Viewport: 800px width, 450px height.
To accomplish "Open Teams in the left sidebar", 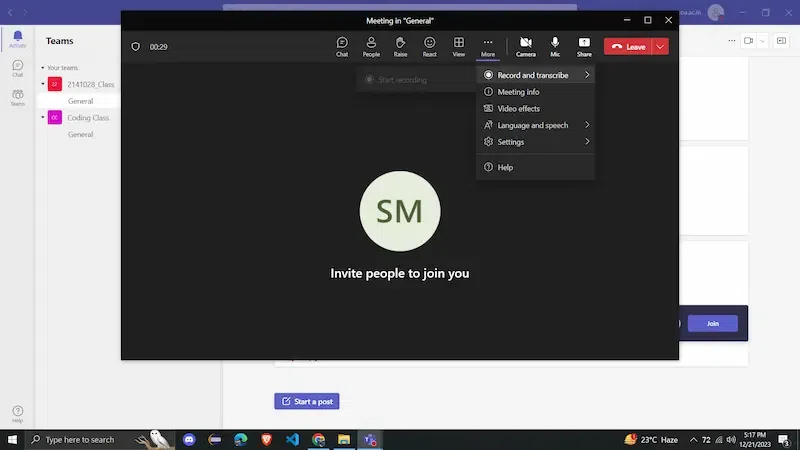I will coord(17,97).
